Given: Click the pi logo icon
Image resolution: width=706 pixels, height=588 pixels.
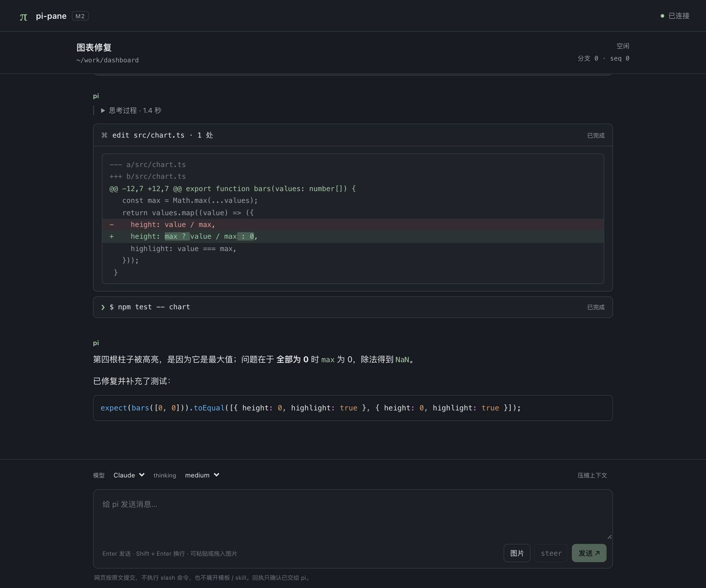Looking at the screenshot, I should (x=23, y=17).
